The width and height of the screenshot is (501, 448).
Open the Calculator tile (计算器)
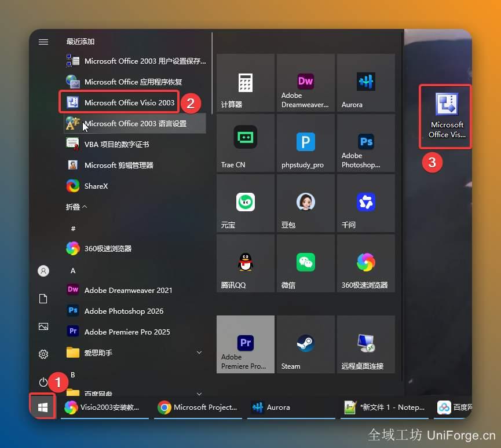click(246, 83)
